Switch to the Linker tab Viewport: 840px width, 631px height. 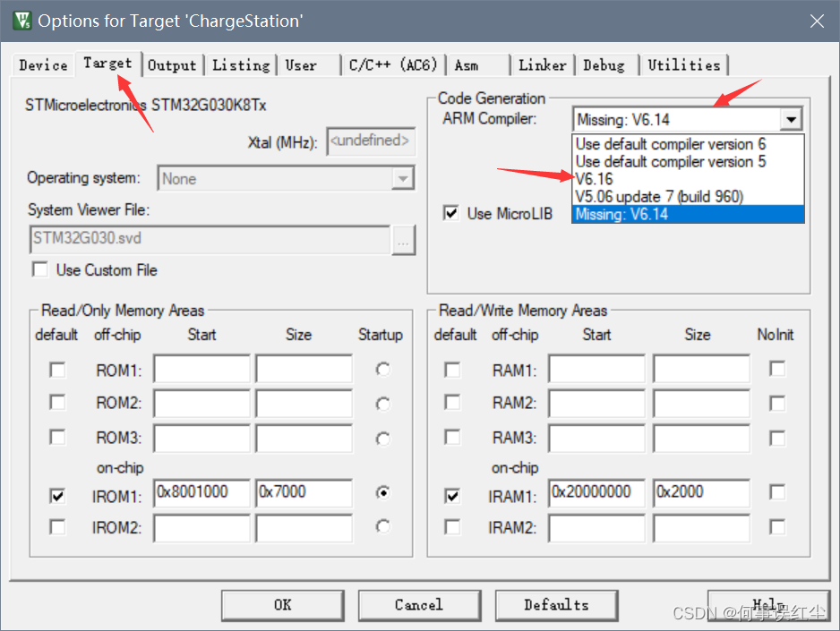[542, 65]
